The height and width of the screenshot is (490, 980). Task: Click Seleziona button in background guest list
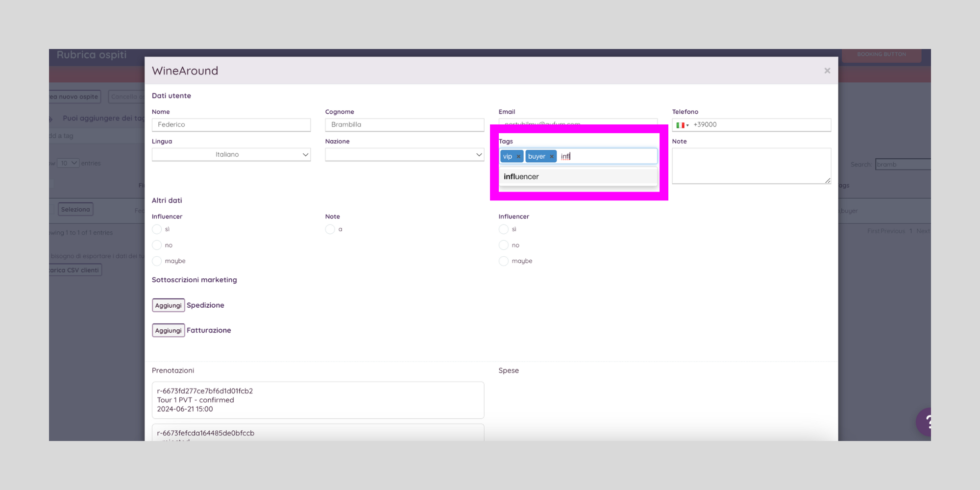(75, 209)
